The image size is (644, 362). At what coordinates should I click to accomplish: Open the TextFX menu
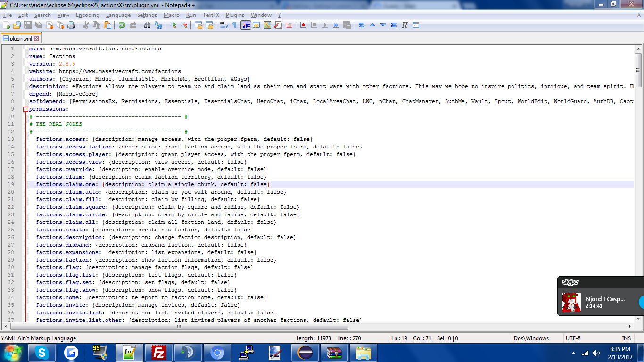pyautogui.click(x=211, y=15)
